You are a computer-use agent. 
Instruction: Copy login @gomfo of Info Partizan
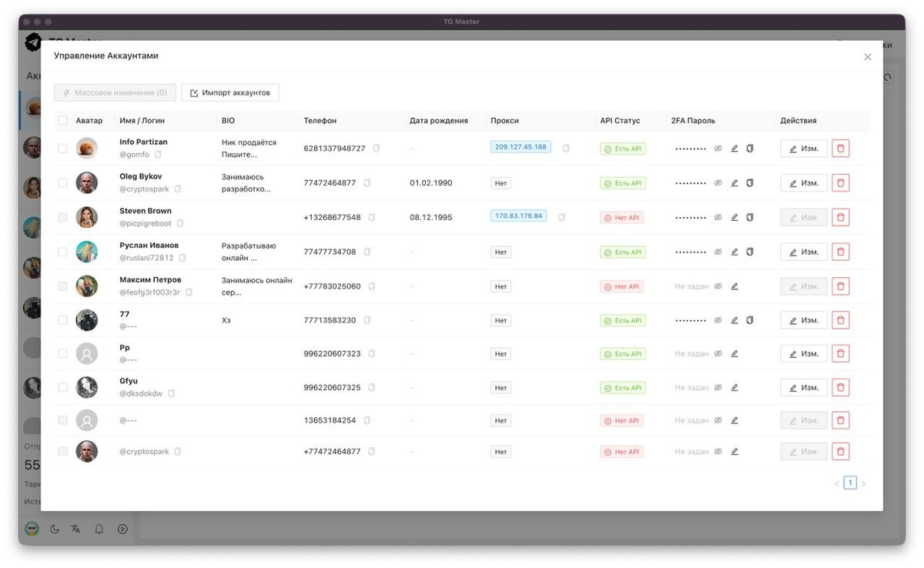pyautogui.click(x=158, y=155)
